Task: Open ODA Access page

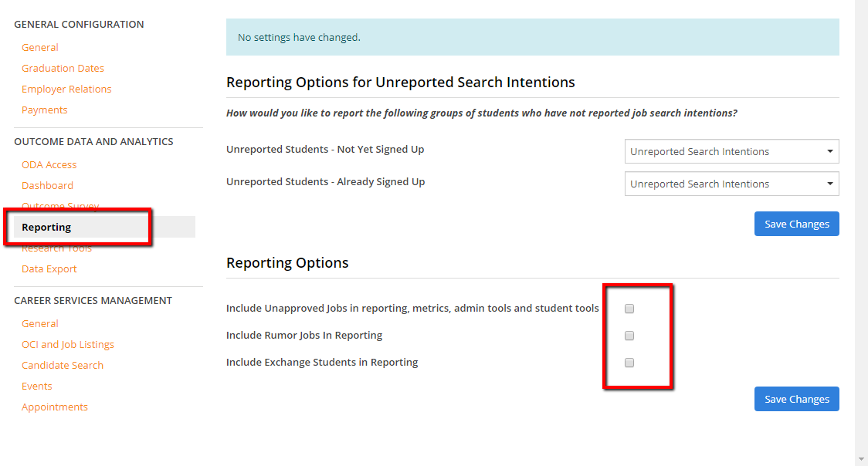Action: pyautogui.click(x=49, y=165)
